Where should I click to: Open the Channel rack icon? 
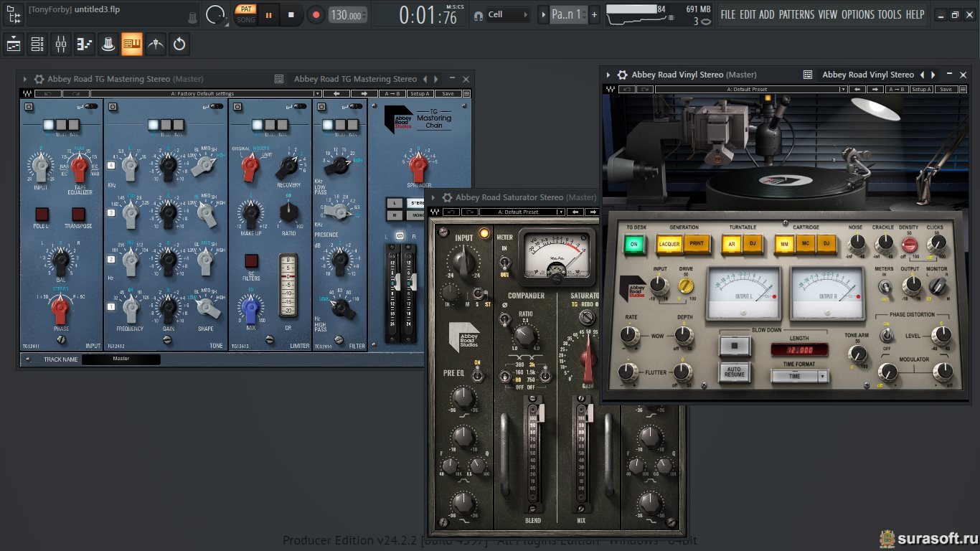click(37, 44)
